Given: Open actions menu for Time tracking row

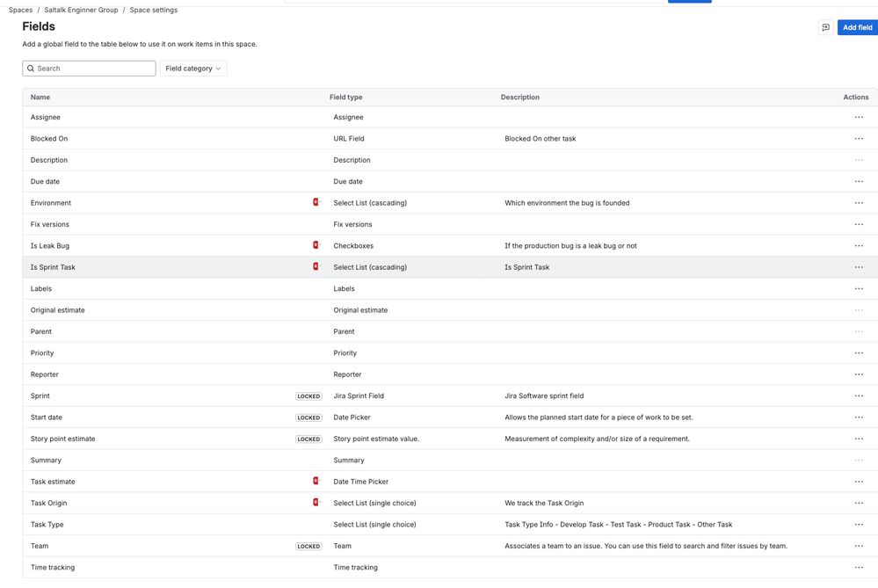Looking at the screenshot, I should (859, 567).
